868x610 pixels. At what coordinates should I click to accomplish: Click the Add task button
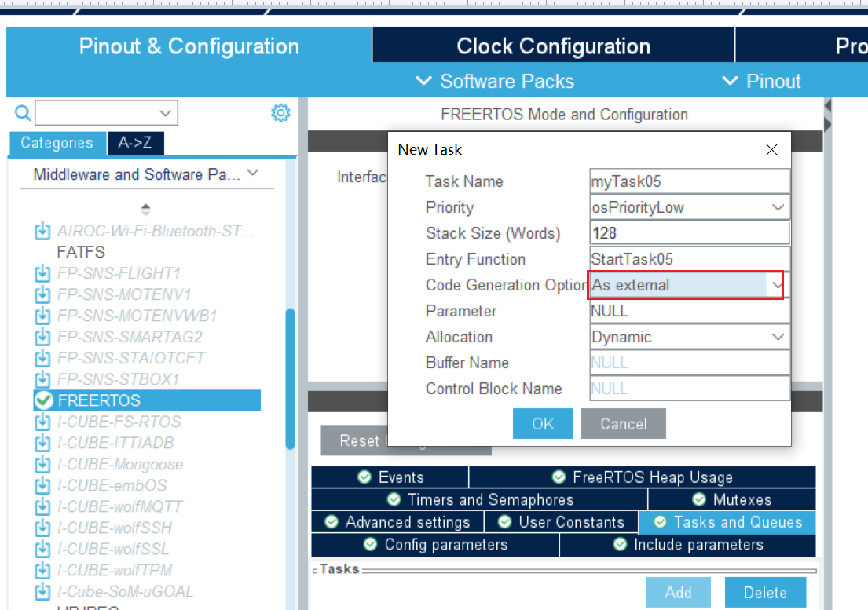coord(678,592)
